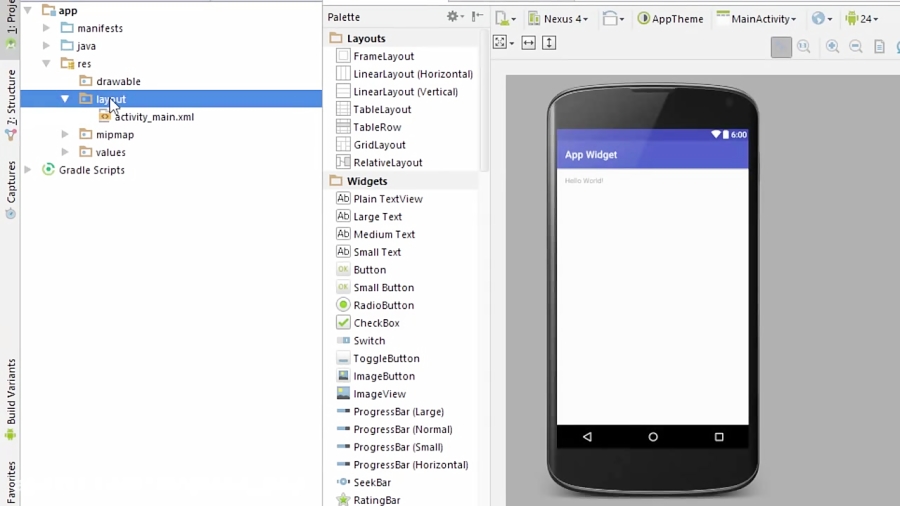Zoom out of the design preview

[856, 46]
